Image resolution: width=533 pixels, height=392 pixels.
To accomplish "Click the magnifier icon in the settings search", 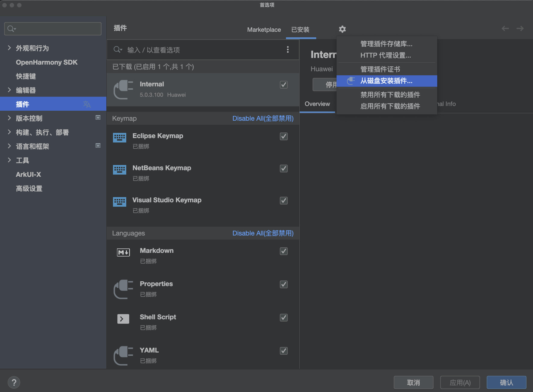I will 11,29.
